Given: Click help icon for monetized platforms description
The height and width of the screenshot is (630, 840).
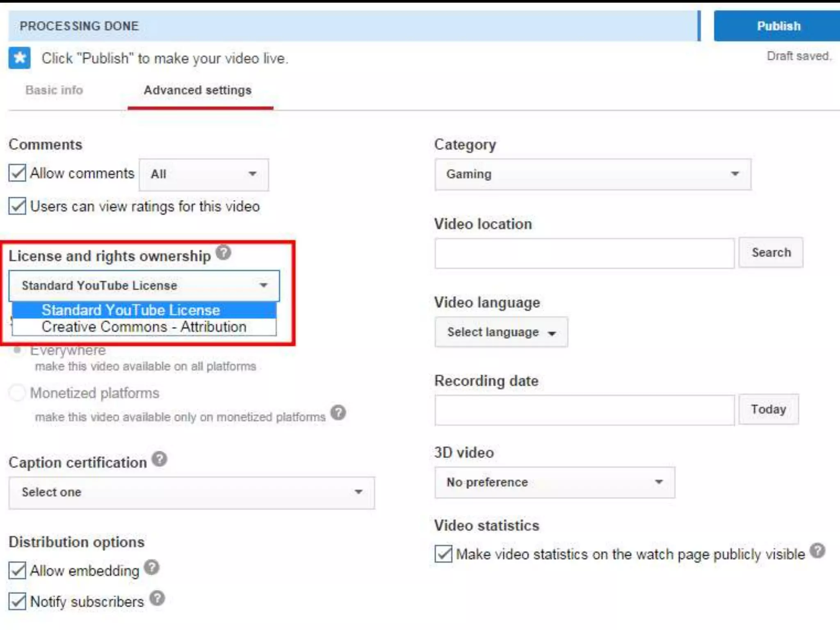Looking at the screenshot, I should 338,412.
